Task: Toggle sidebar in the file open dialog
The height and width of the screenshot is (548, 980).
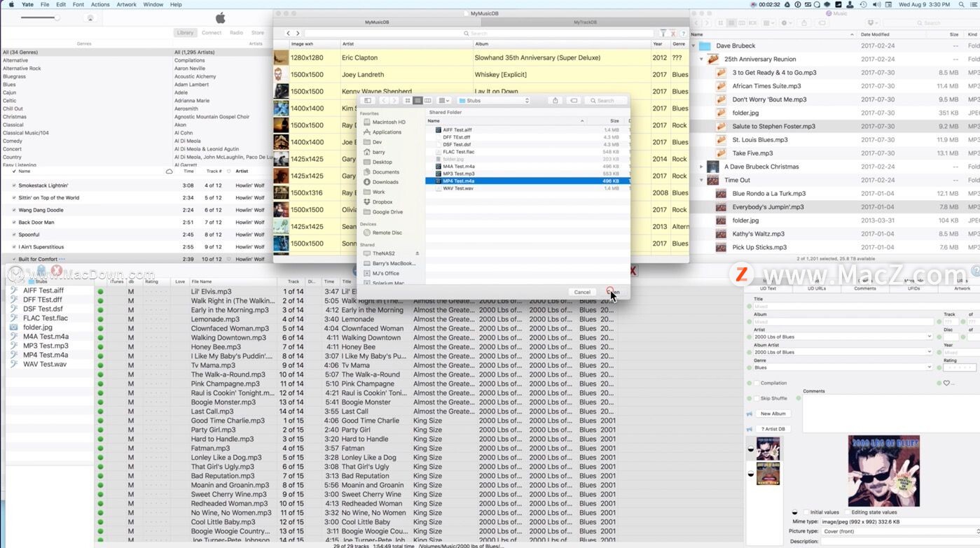Action: [367, 101]
